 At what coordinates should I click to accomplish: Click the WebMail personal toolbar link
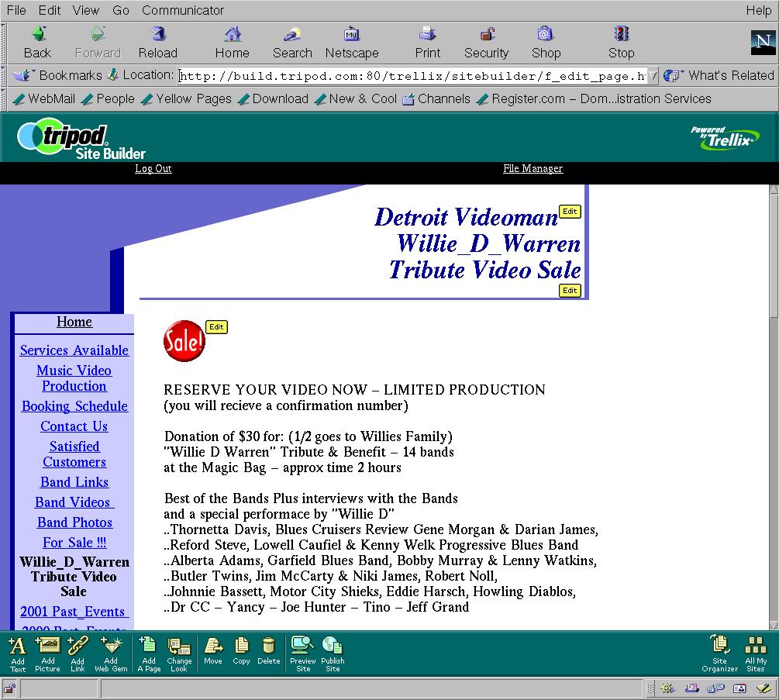(44, 99)
